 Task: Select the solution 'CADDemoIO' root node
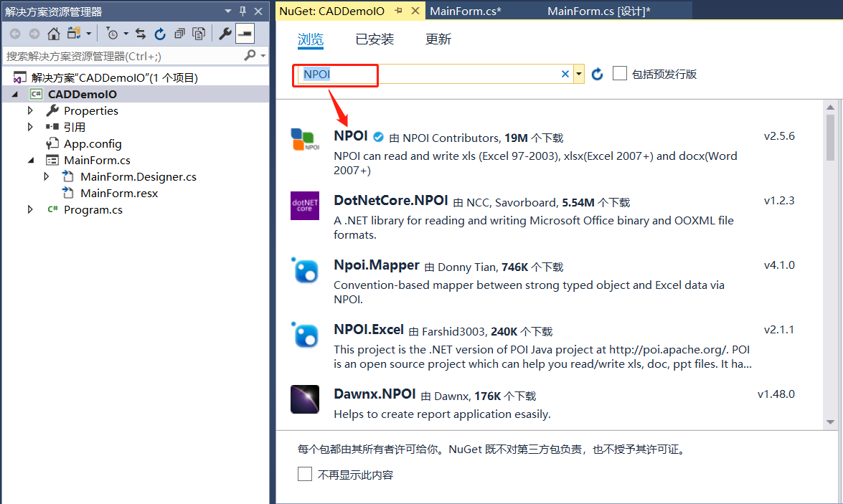point(114,78)
